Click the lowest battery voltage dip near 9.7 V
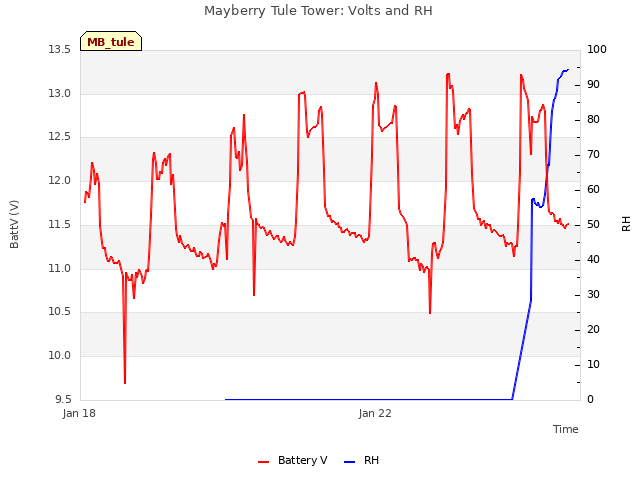The width and height of the screenshot is (640, 480). 125,382
